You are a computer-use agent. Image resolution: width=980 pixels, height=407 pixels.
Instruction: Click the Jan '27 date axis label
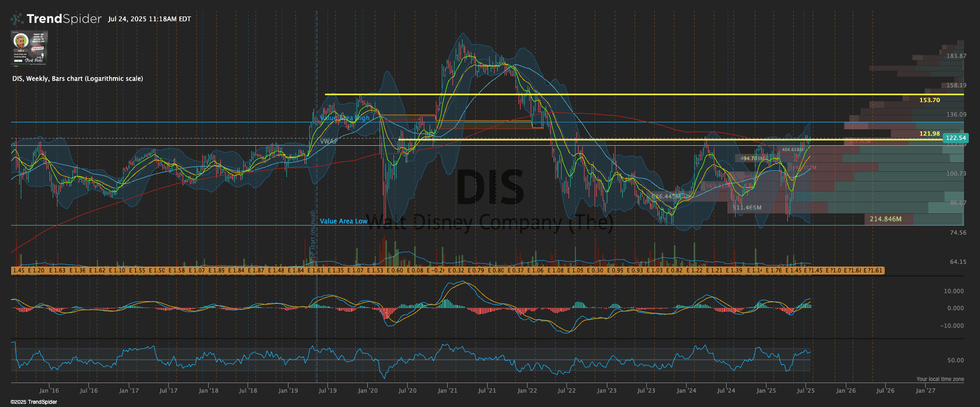925,391
